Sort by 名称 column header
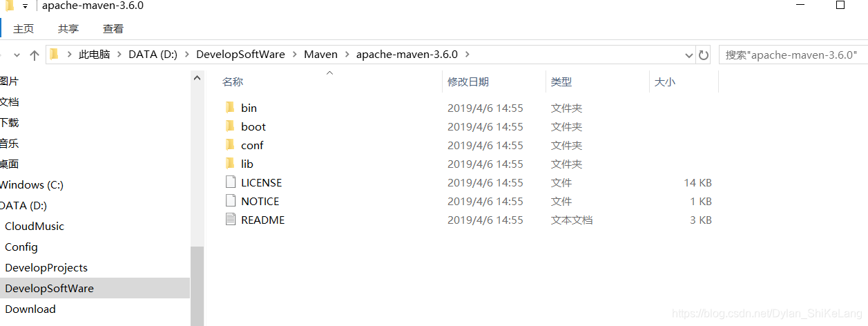 point(233,81)
